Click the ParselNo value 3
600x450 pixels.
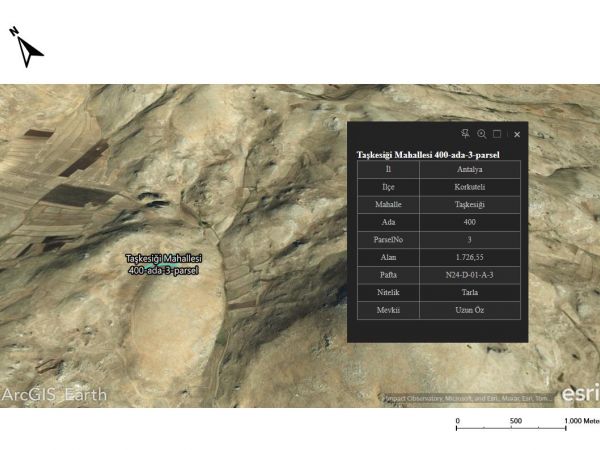[x=470, y=240]
